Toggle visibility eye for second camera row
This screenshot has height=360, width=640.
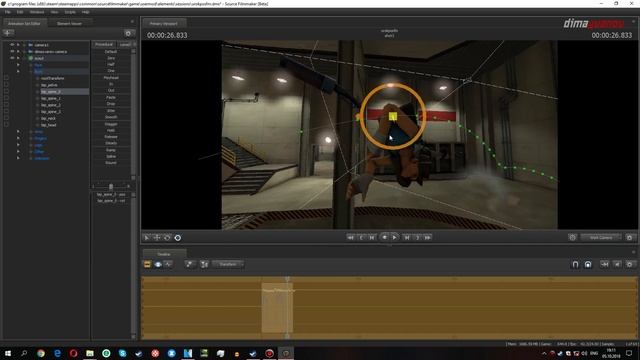12,51
